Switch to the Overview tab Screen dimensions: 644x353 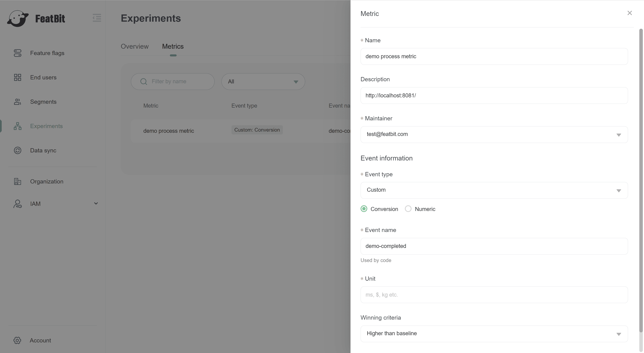[x=135, y=46]
